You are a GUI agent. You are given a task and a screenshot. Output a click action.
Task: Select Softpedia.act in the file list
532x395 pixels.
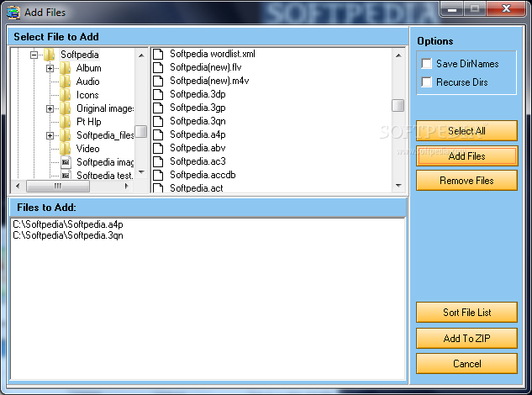point(197,188)
